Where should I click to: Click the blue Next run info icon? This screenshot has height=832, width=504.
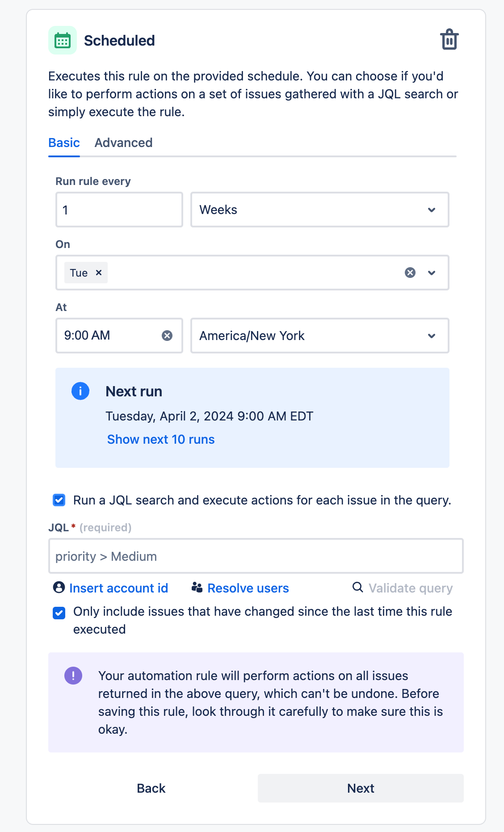(80, 391)
